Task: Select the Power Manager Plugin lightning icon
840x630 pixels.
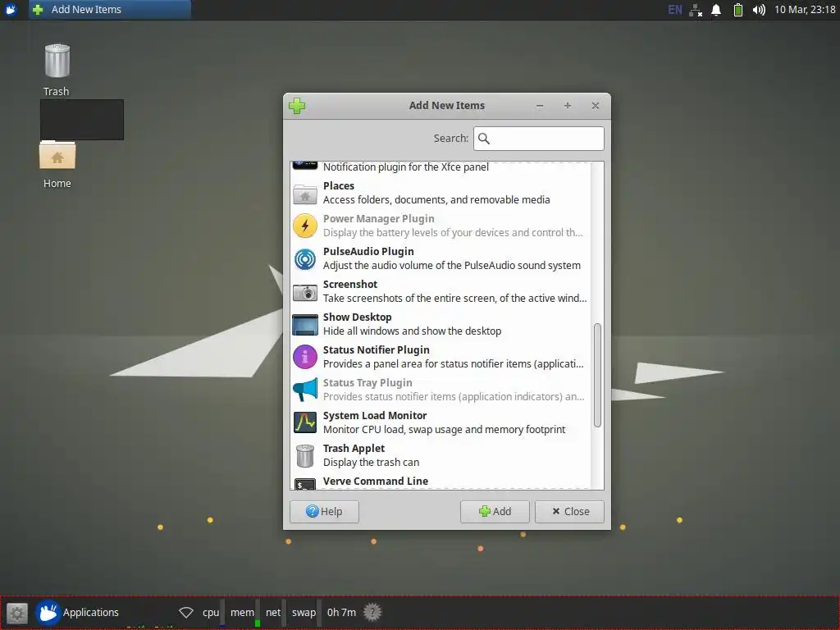Action: point(305,226)
